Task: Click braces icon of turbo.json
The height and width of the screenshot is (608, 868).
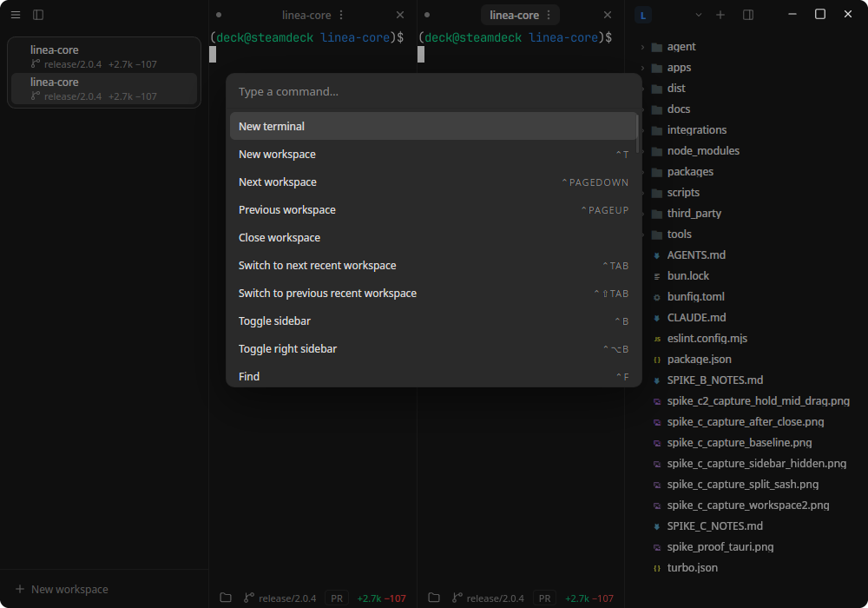Action: click(x=657, y=569)
